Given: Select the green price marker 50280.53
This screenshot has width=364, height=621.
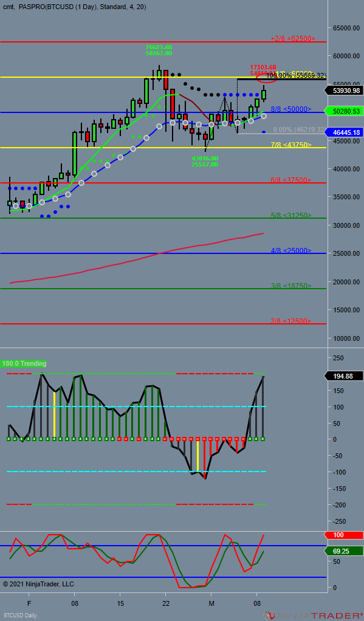Looking at the screenshot, I should [345, 111].
